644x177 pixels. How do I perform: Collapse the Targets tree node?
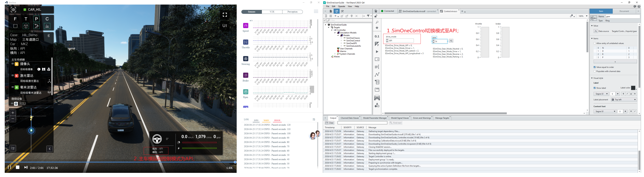(x=329, y=28)
